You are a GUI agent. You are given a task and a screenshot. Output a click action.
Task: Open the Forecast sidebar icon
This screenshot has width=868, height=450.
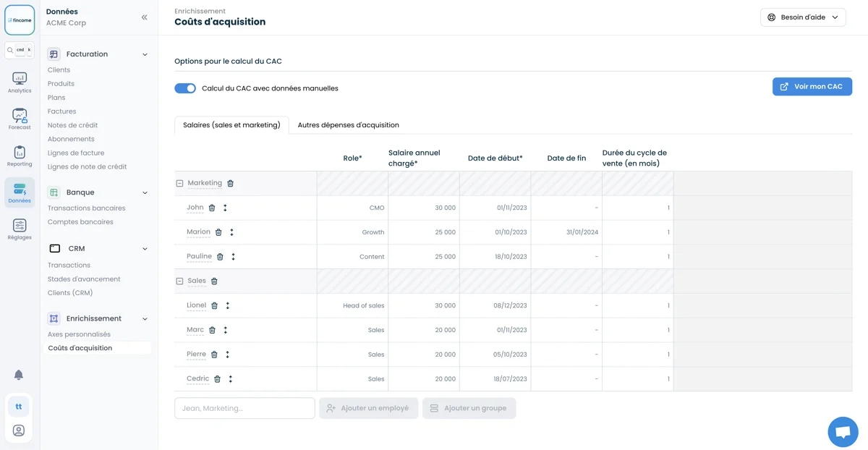(x=20, y=119)
